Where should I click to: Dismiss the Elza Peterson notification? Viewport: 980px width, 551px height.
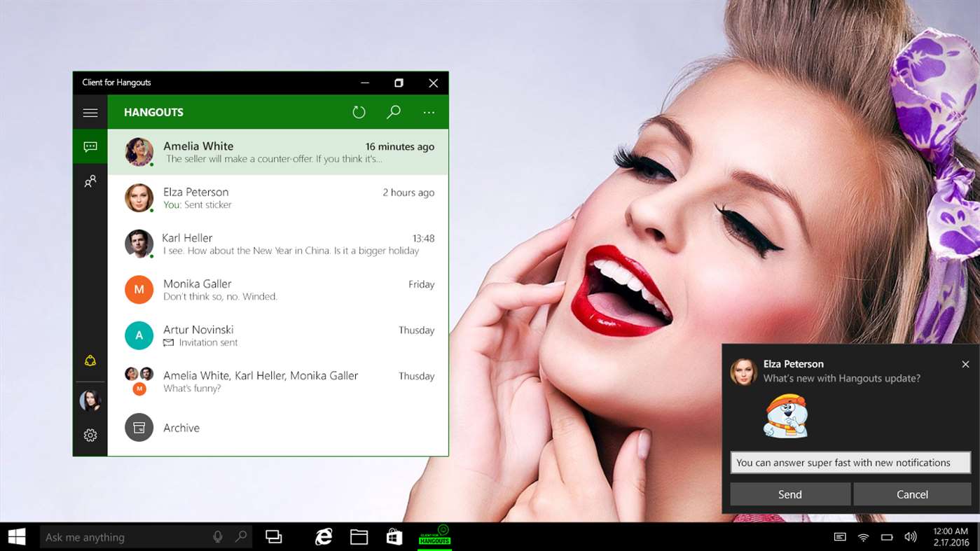pos(965,364)
